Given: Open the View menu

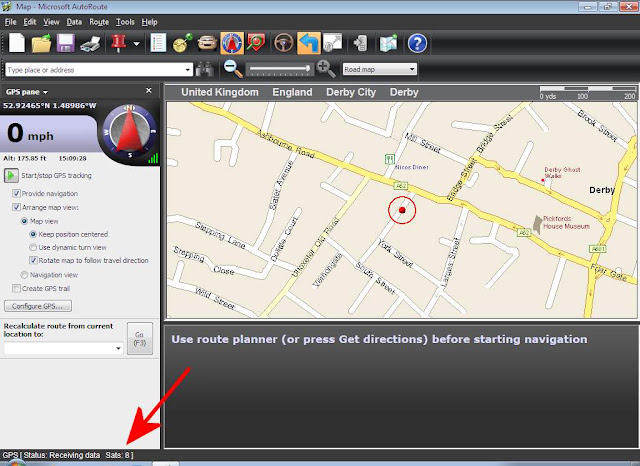Looking at the screenshot, I should coord(51,22).
